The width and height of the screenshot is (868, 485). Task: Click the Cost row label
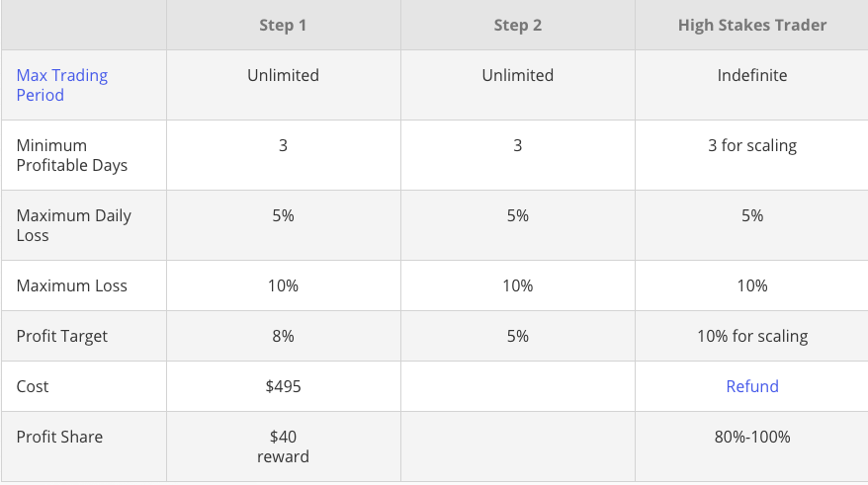[33, 386]
